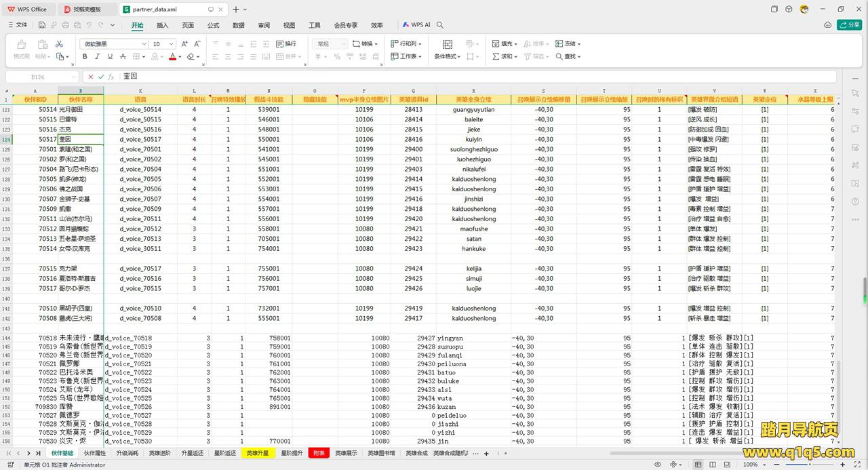Open the 升级消耗 sheet tab
This screenshot has width=868, height=470.
click(x=127, y=453)
